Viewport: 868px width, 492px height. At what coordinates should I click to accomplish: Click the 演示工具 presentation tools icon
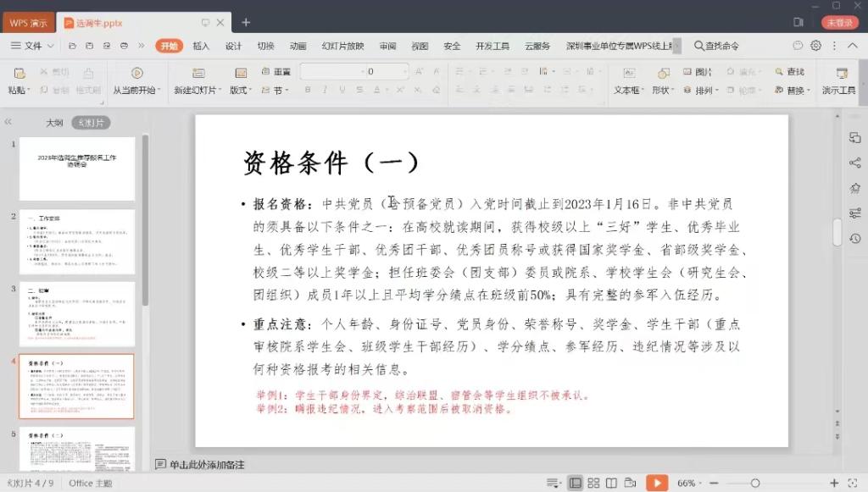pos(841,74)
